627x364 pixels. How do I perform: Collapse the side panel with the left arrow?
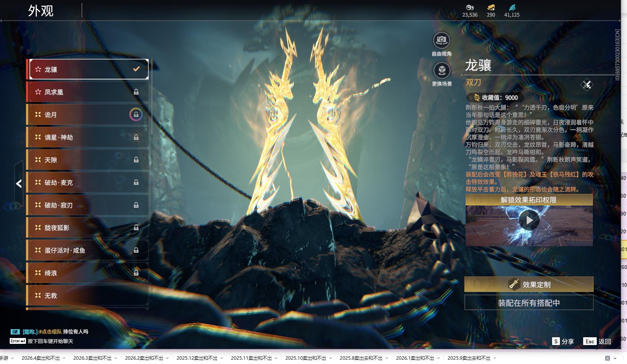tap(19, 184)
